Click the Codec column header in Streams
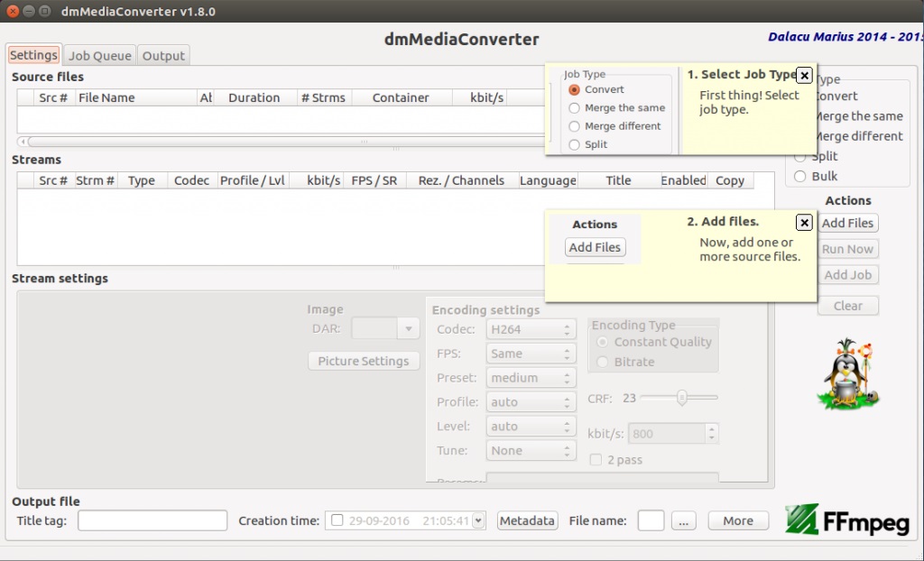The height and width of the screenshot is (561, 924). 191,180
